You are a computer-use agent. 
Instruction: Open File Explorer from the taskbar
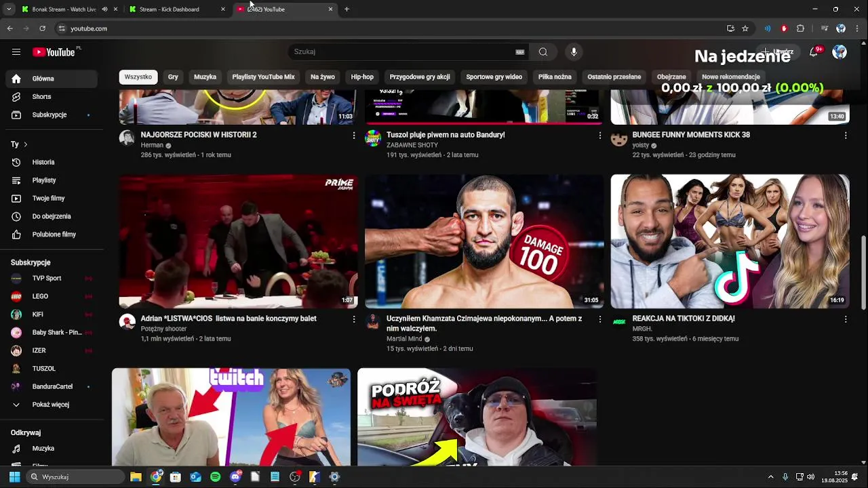click(x=136, y=477)
